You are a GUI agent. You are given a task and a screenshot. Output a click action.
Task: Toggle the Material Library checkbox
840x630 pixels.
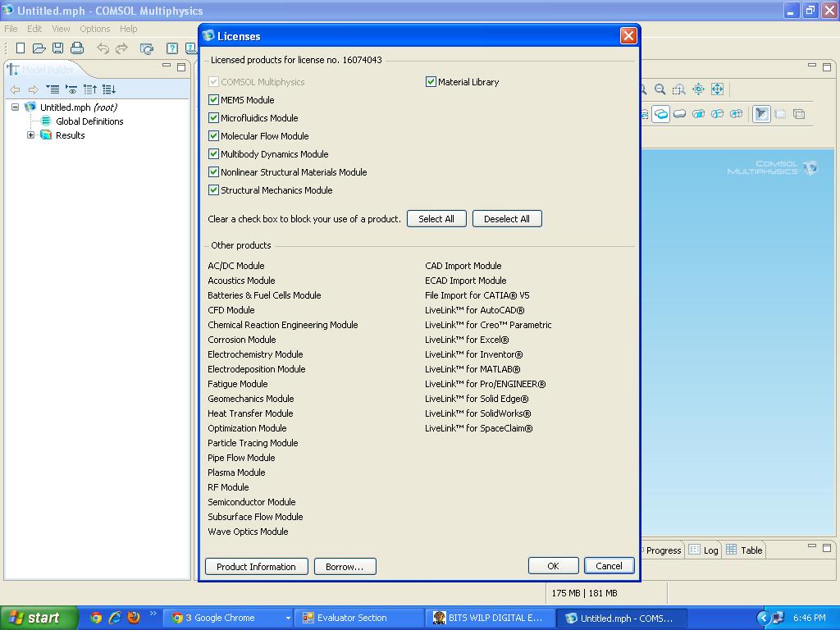[x=431, y=82]
